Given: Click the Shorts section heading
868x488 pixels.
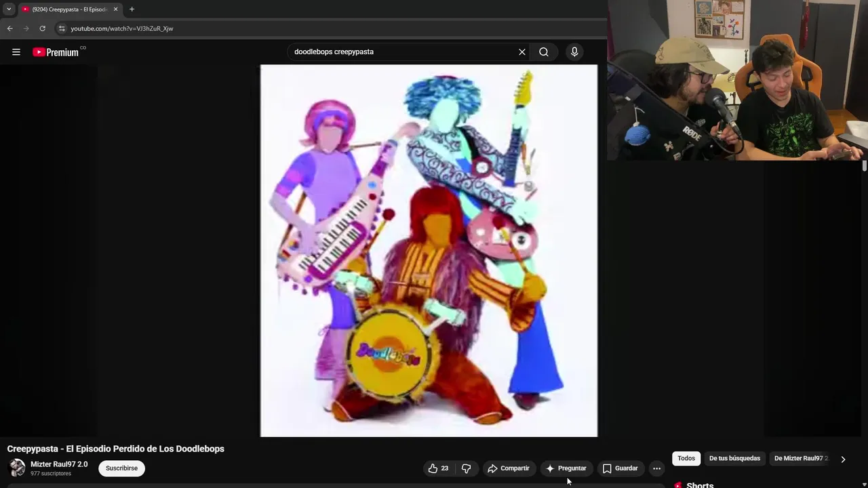Looking at the screenshot, I should click(x=700, y=485).
